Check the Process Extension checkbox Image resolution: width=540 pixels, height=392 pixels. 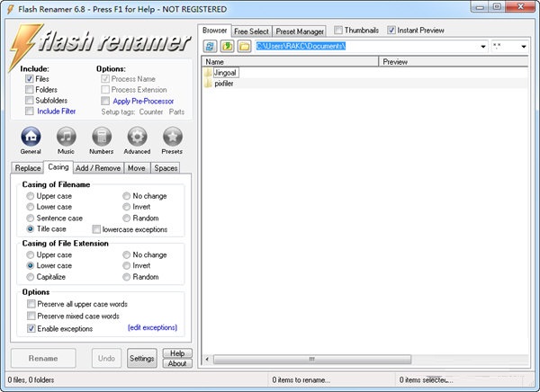tap(105, 90)
